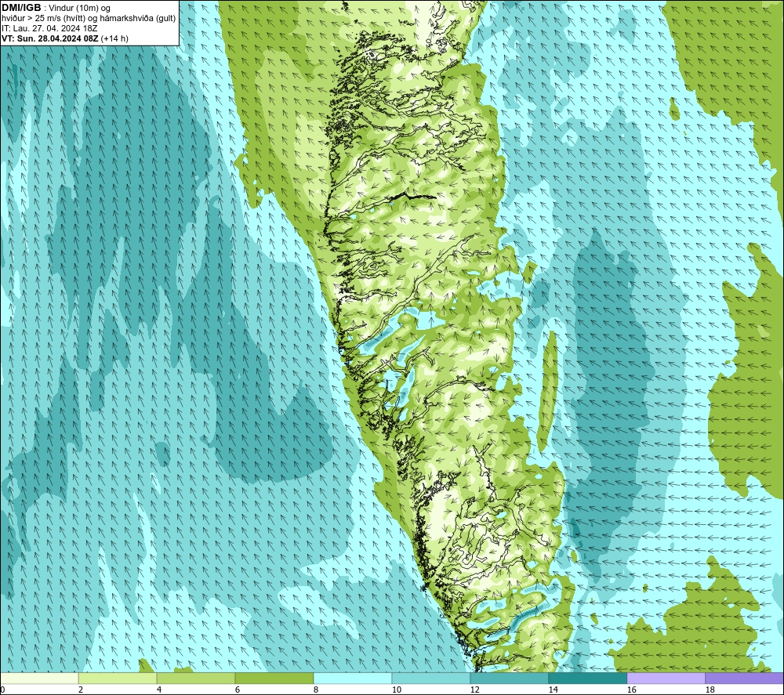Click the 2–4 m/s light green swatch
The width and height of the screenshot is (784, 695).
point(118,678)
